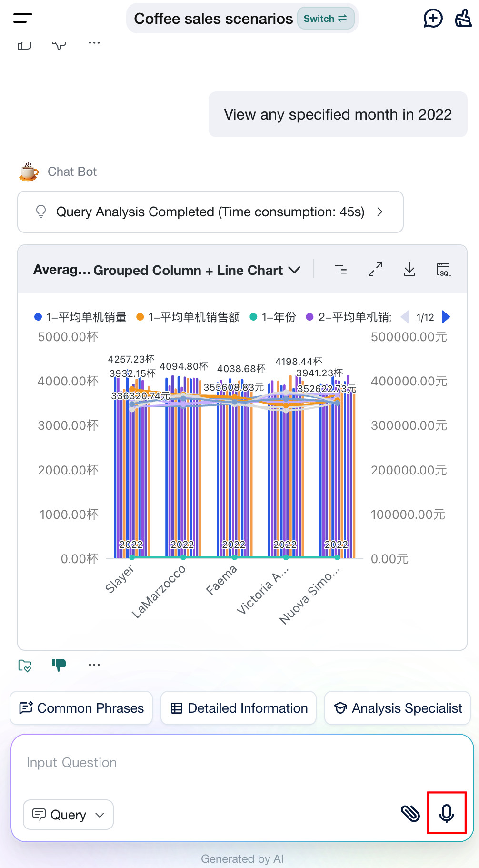Image resolution: width=479 pixels, height=868 pixels.
Task: View SQL for the chart
Action: pyautogui.click(x=444, y=270)
